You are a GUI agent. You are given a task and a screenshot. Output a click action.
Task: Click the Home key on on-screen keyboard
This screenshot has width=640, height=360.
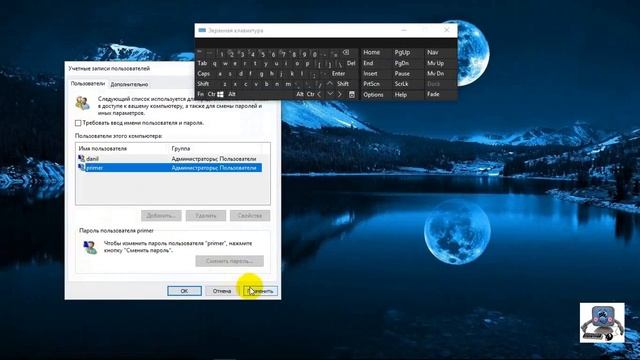[x=371, y=52]
